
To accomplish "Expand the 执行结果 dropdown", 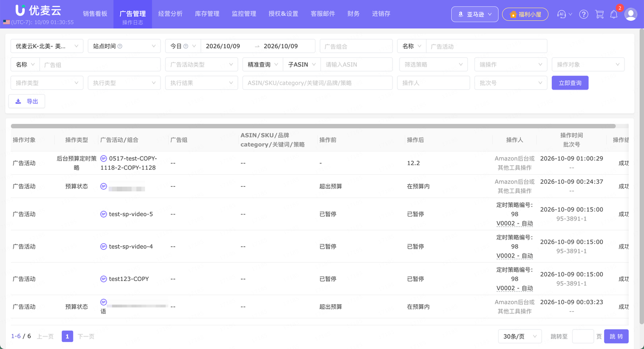I will 202,83.
